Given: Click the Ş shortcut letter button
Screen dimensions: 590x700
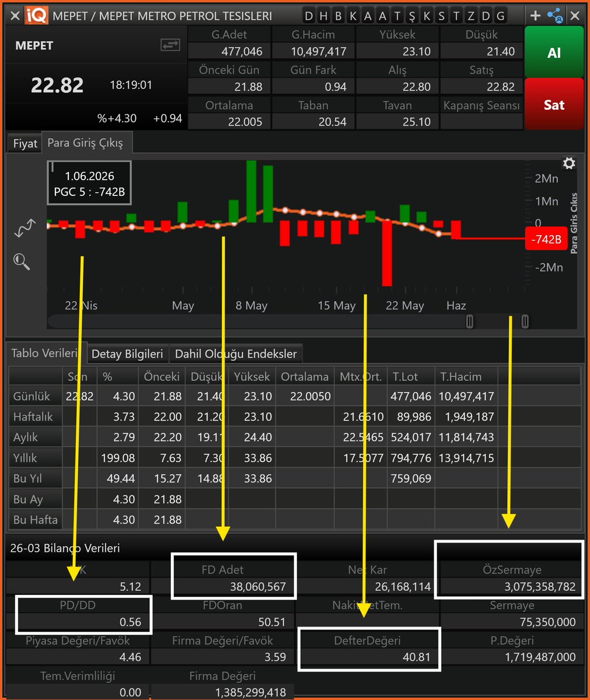Looking at the screenshot, I should [412, 16].
